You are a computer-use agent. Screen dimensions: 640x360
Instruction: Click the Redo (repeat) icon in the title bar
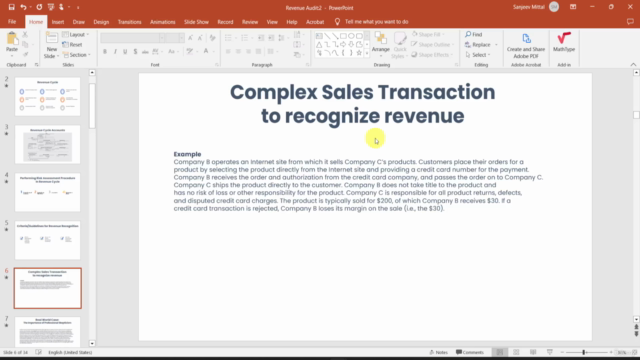[x=39, y=7]
